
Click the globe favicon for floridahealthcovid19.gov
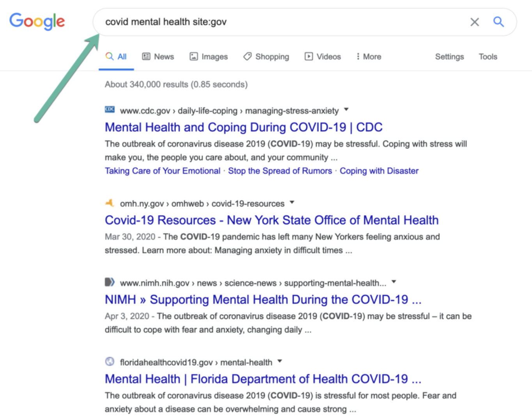tap(110, 361)
